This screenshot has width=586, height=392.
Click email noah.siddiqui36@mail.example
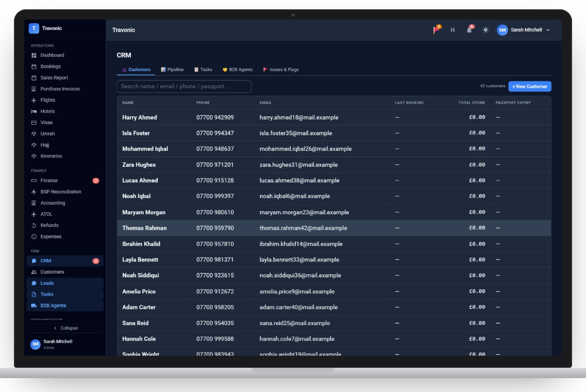click(x=300, y=275)
